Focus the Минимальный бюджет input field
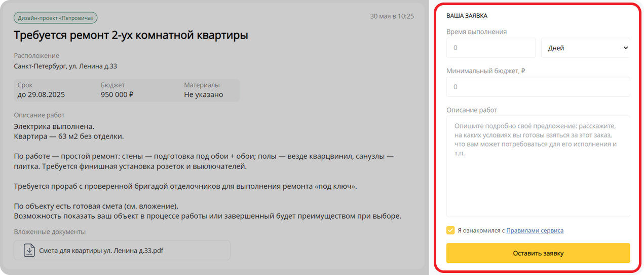644x275 pixels. (538, 87)
